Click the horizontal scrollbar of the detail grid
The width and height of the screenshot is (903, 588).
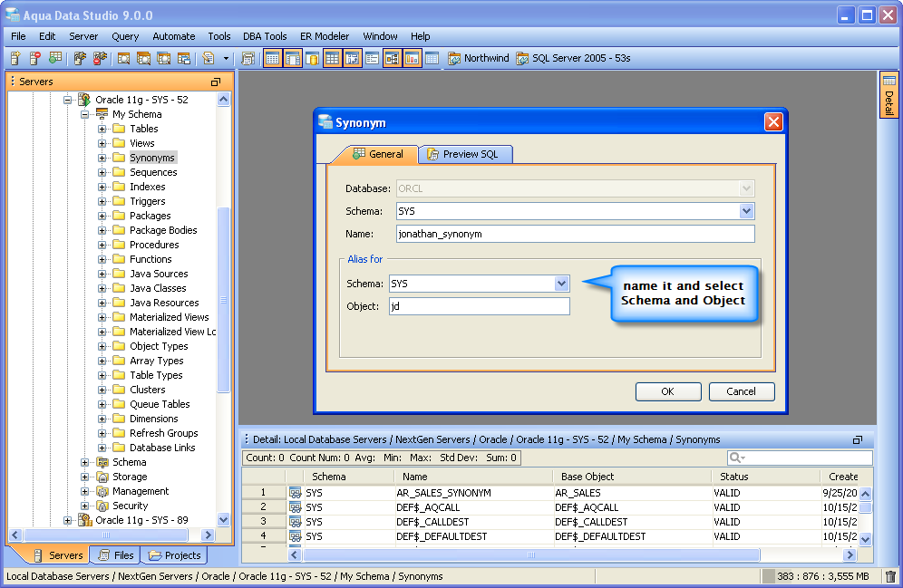pos(530,554)
